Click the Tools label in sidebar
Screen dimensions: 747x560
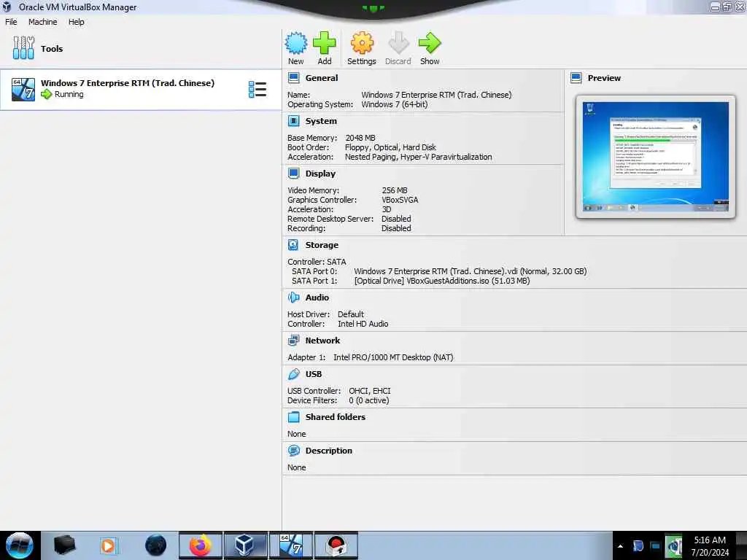52,49
